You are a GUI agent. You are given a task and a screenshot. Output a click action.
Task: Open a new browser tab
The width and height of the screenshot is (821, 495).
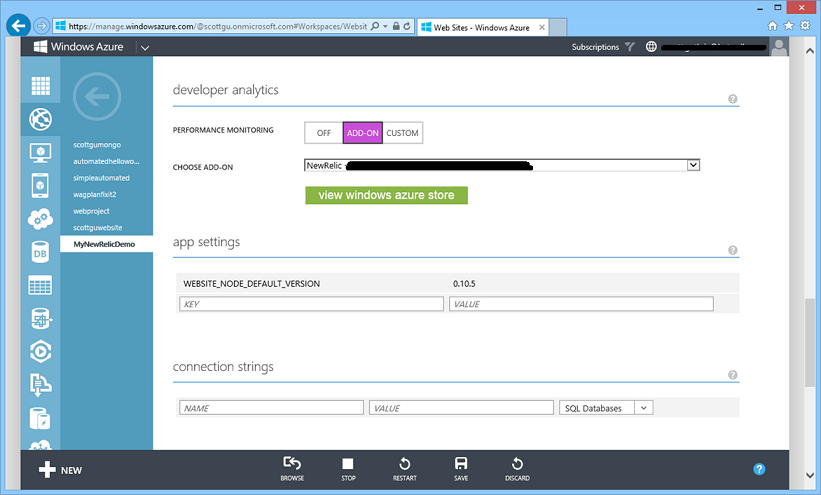tap(558, 27)
